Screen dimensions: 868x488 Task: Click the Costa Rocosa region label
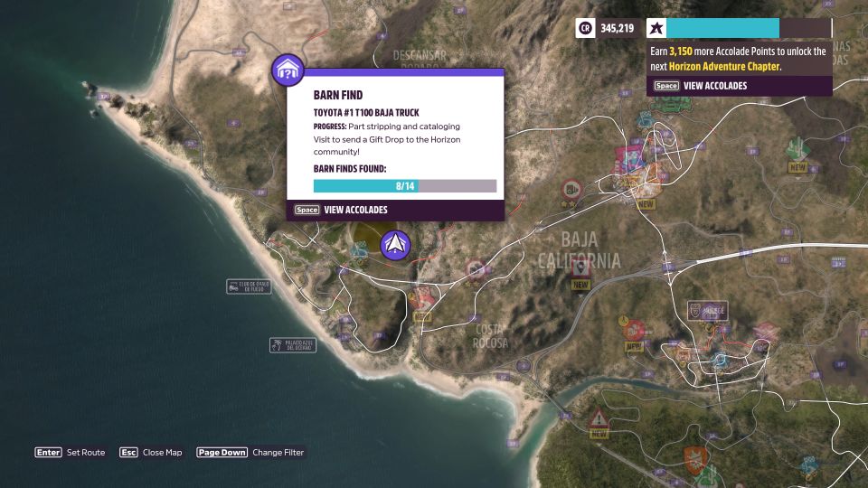click(490, 336)
